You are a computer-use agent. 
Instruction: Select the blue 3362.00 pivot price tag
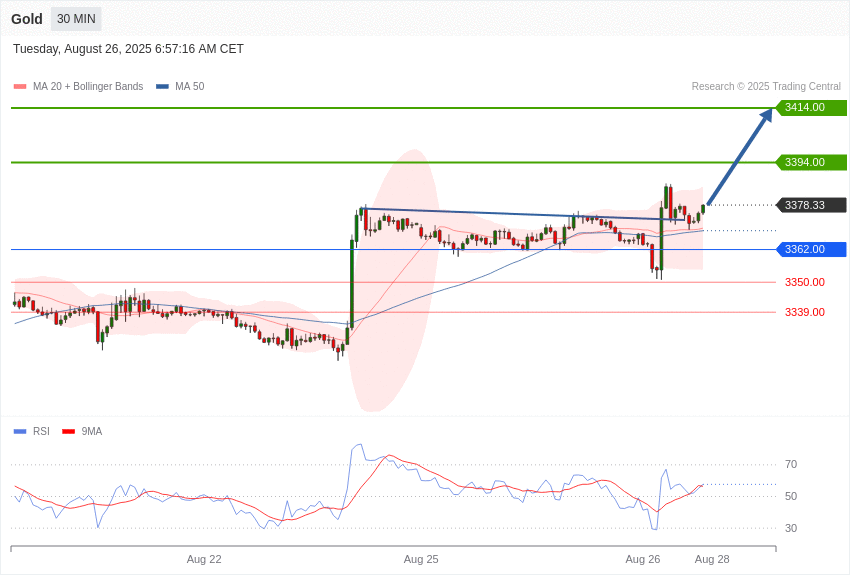point(812,249)
